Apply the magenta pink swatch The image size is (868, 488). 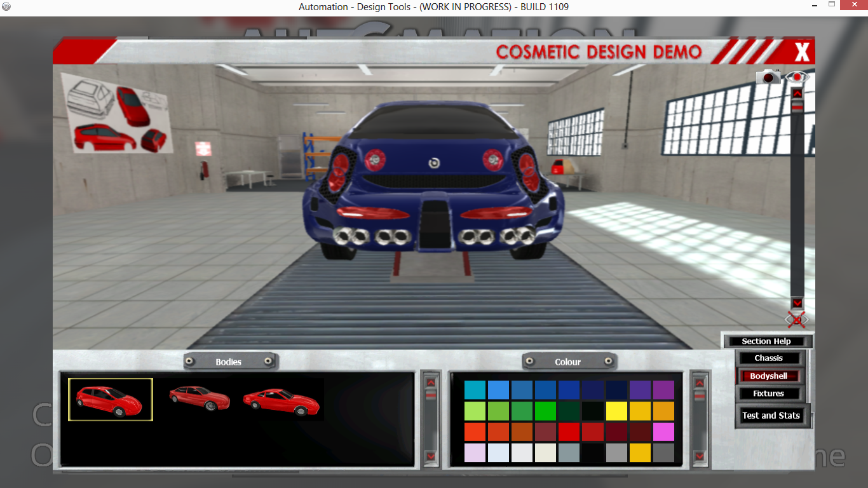coord(663,432)
